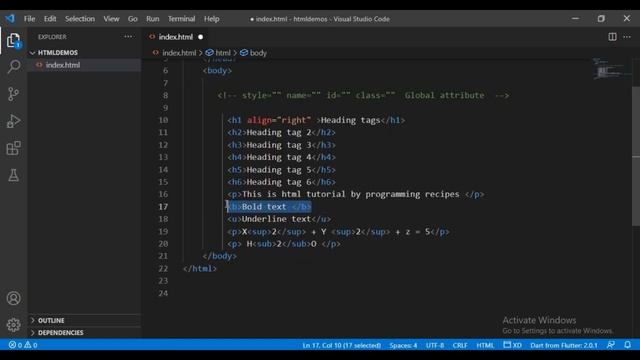
Task: Click line number 17 in the gutter
Action: (163, 207)
